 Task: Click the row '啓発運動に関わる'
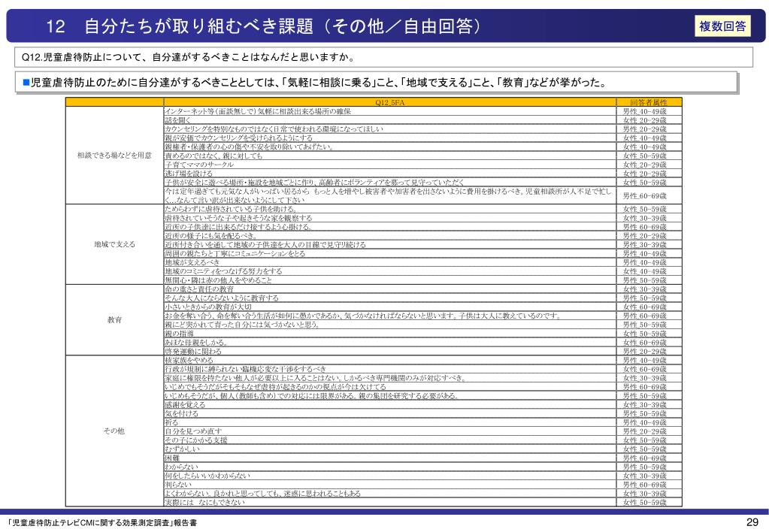[390, 351]
